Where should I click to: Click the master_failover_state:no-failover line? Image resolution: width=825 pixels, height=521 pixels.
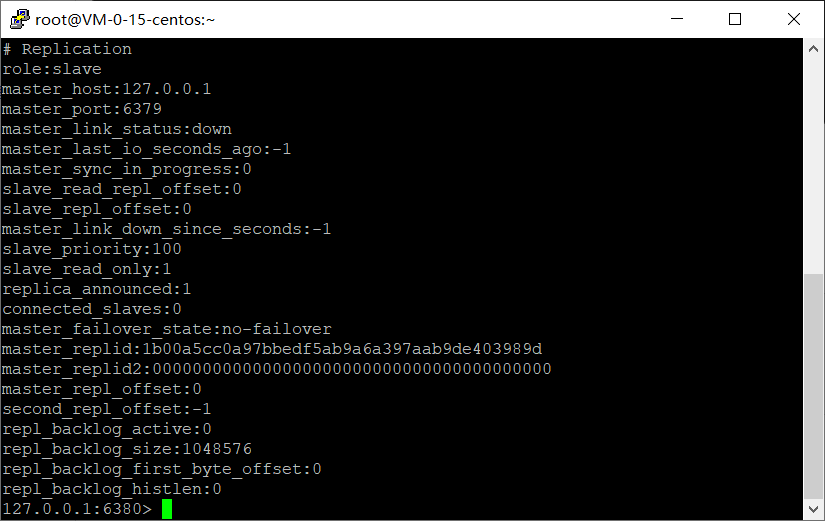tap(166, 329)
